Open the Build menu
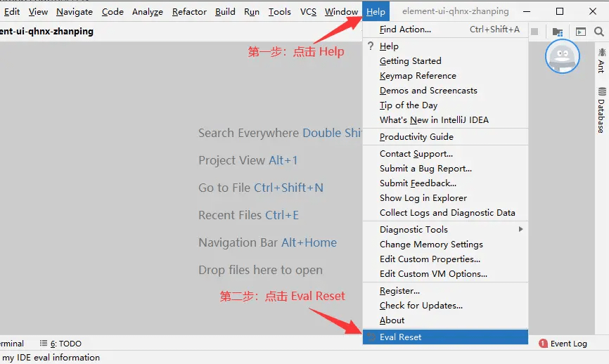Screen dimensions: 609x364 pyautogui.click(x=225, y=12)
